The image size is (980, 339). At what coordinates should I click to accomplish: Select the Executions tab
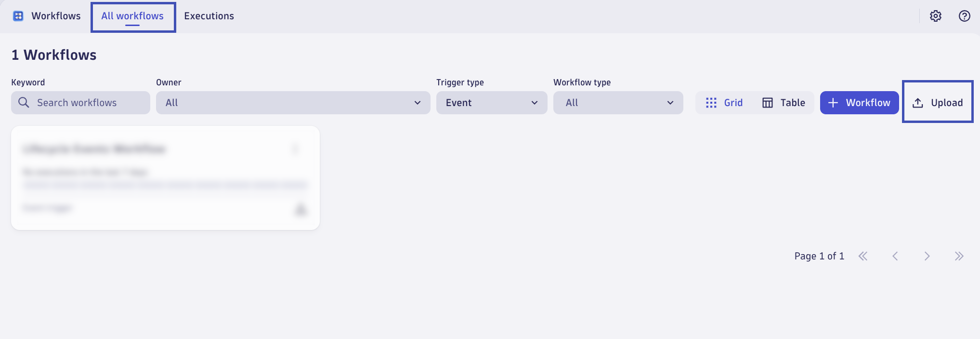pyautogui.click(x=209, y=16)
